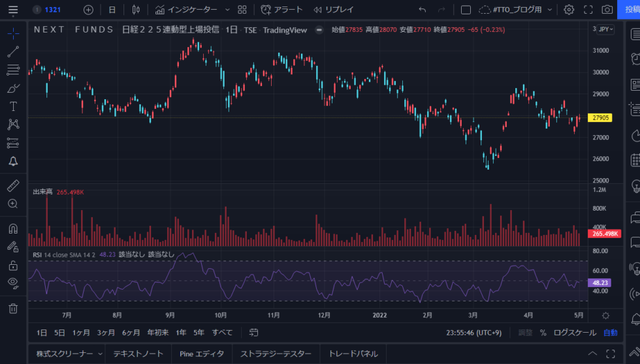Open the chart patterns tool

point(13,125)
